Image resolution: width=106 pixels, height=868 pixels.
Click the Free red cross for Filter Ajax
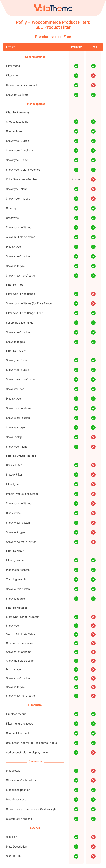click(93, 75)
